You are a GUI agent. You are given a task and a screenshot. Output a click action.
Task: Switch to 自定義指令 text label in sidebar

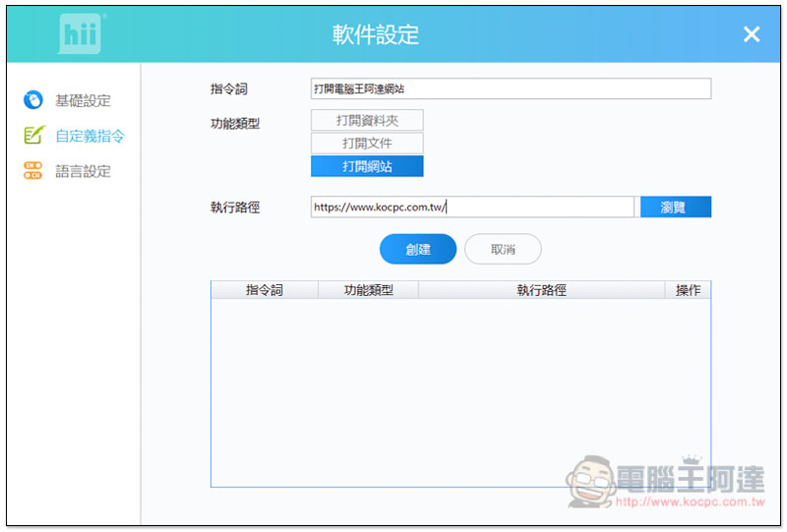click(90, 136)
